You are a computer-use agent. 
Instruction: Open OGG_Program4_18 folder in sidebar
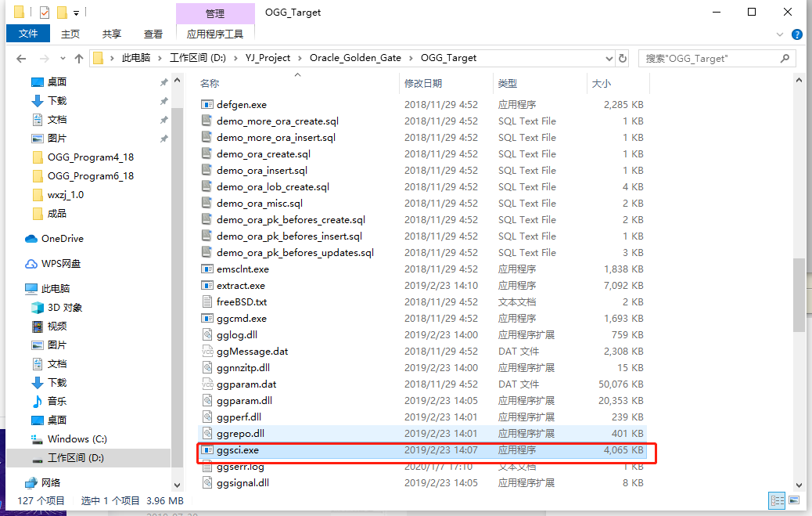point(90,157)
